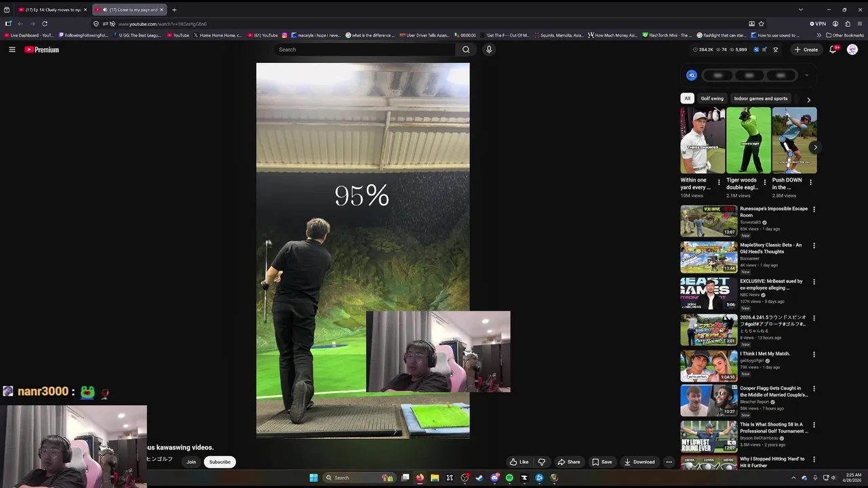
Task: Select the All filter chip
Action: (x=687, y=98)
